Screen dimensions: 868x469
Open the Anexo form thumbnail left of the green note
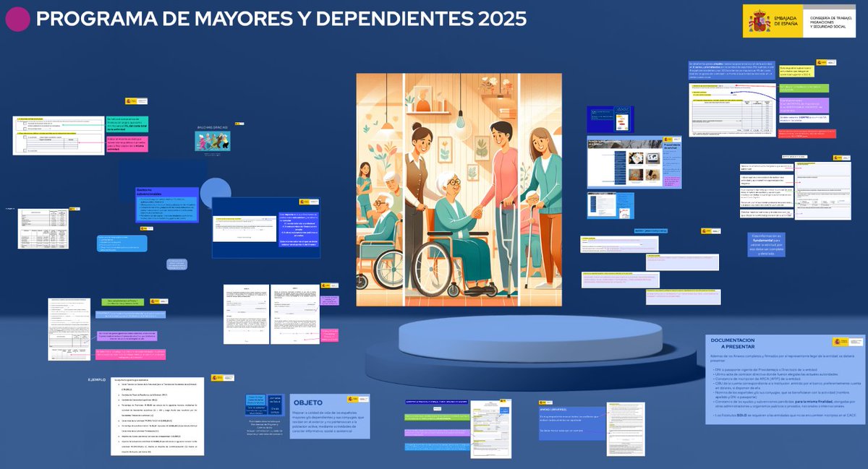point(69,329)
